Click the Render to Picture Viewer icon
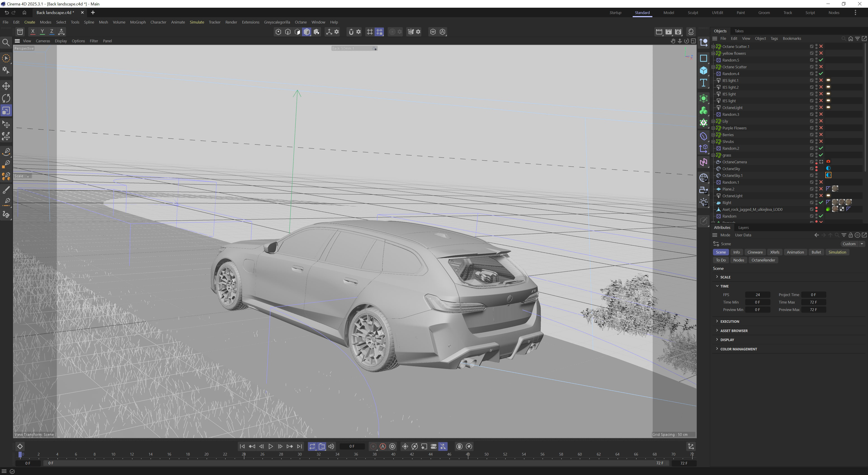Image resolution: width=868 pixels, height=475 pixels. 669,32
